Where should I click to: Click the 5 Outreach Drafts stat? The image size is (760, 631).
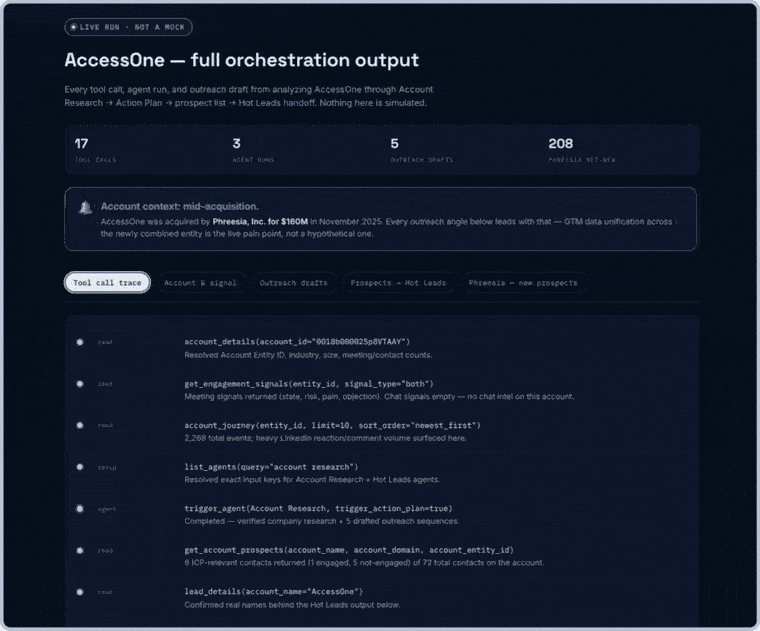pos(422,150)
